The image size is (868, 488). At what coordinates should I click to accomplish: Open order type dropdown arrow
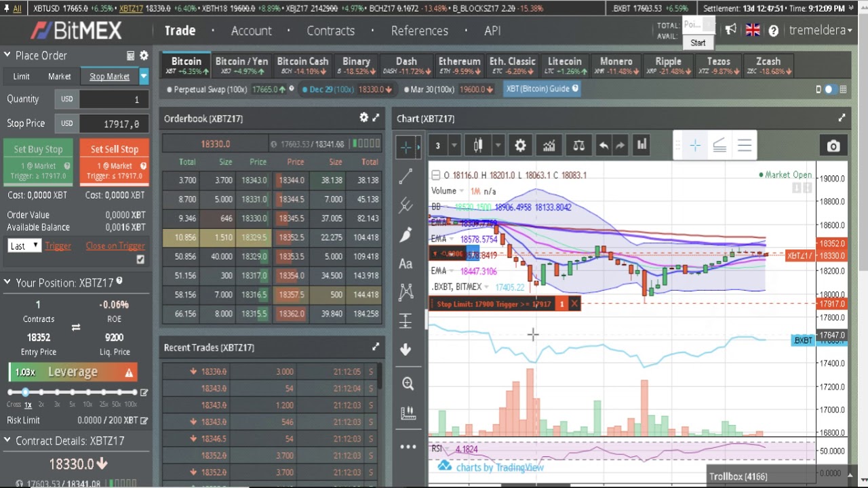144,77
